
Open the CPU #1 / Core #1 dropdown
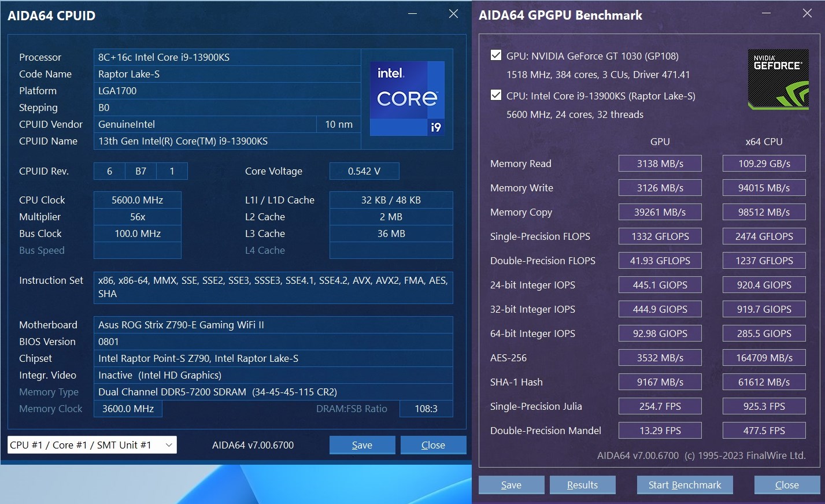coord(92,445)
